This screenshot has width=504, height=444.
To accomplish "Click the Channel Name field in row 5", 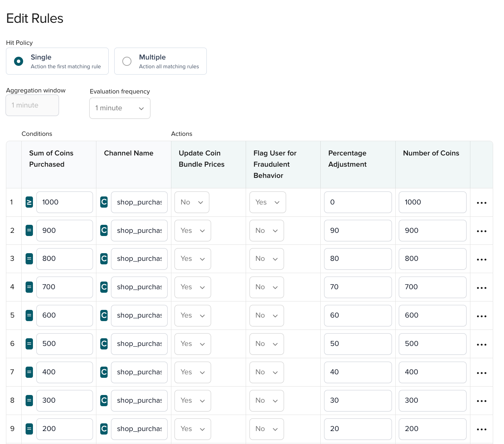I will coord(139,315).
